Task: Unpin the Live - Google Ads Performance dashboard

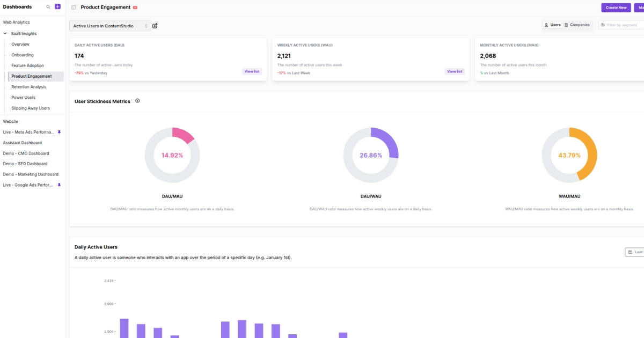Action: [59, 185]
